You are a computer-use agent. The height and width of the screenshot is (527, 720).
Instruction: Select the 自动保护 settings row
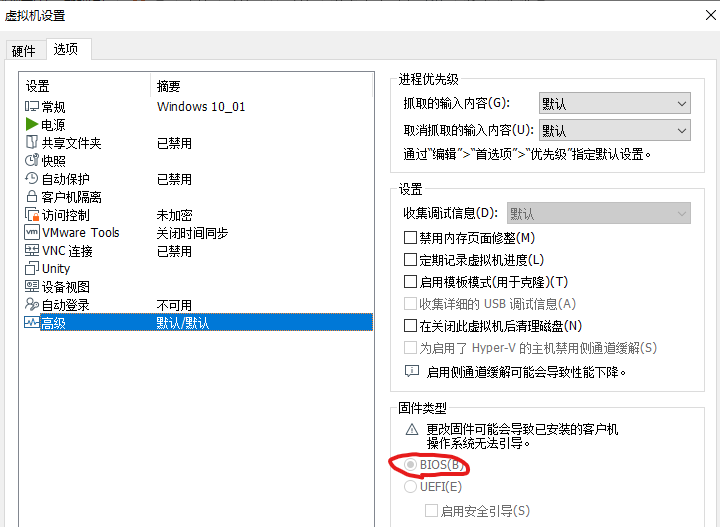tap(198, 179)
